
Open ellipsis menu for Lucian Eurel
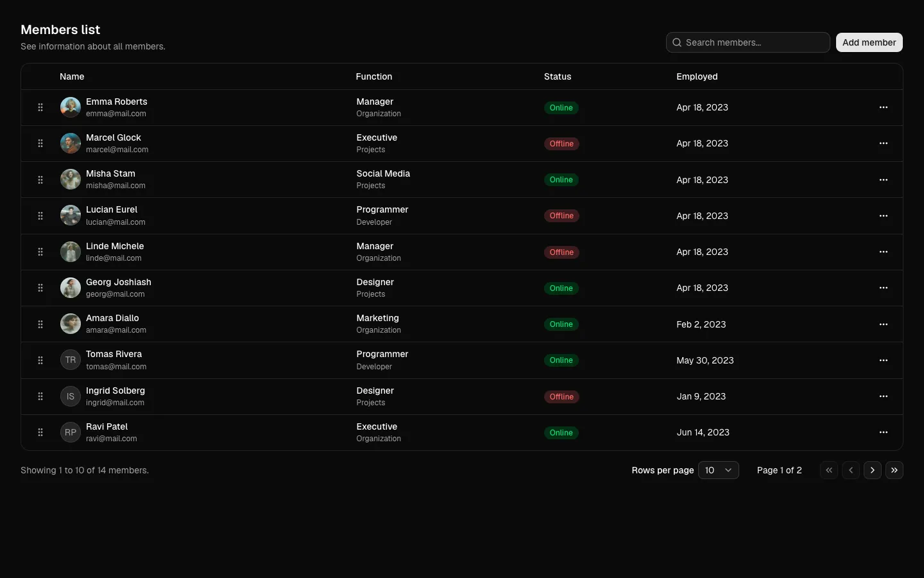pos(884,216)
